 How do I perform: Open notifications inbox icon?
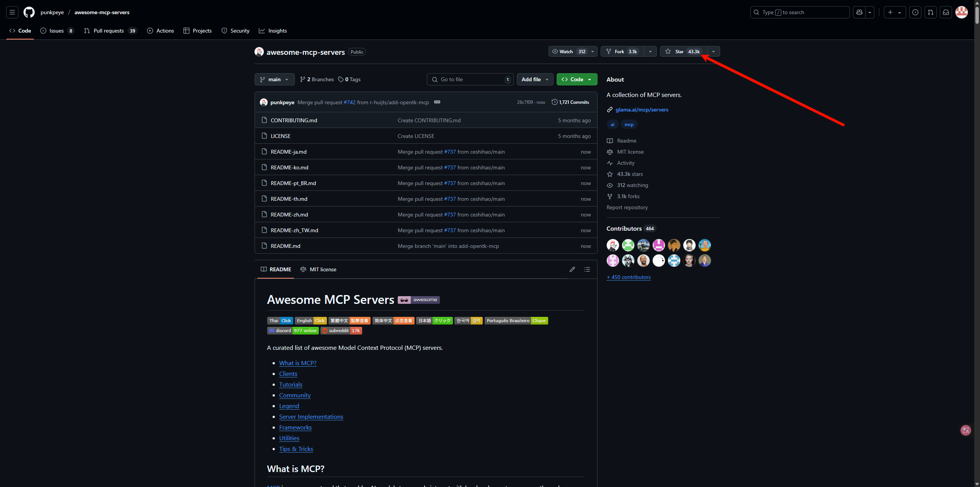946,12
